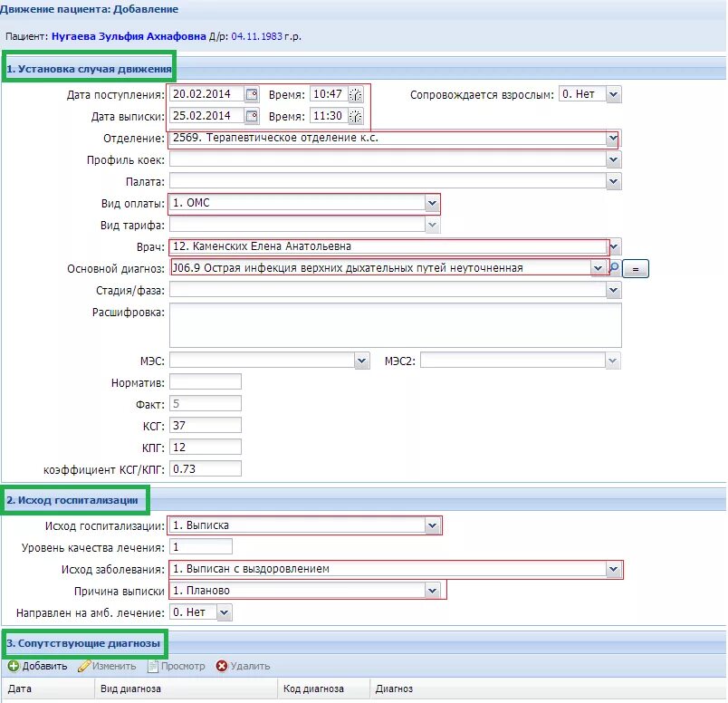
Task: Expand Исход госпитализации dropdown
Action: pyautogui.click(x=432, y=525)
